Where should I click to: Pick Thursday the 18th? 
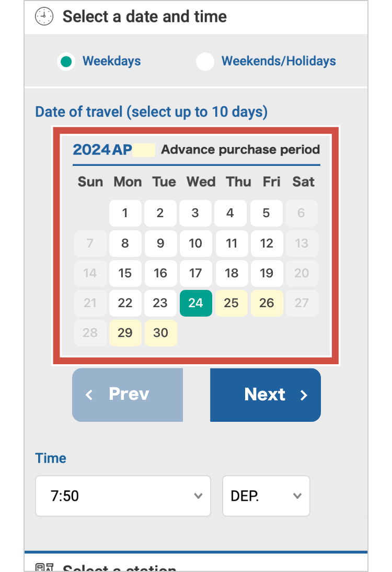231,273
